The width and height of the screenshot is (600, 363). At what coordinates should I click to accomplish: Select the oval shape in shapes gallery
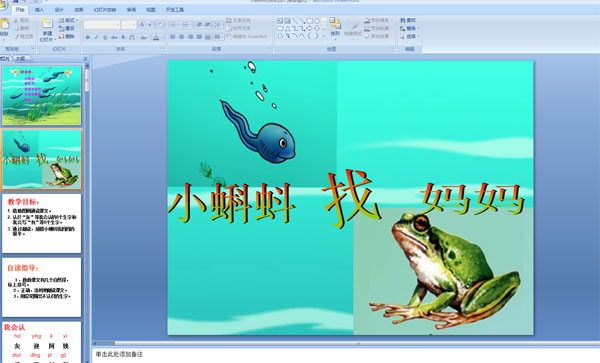317,21
